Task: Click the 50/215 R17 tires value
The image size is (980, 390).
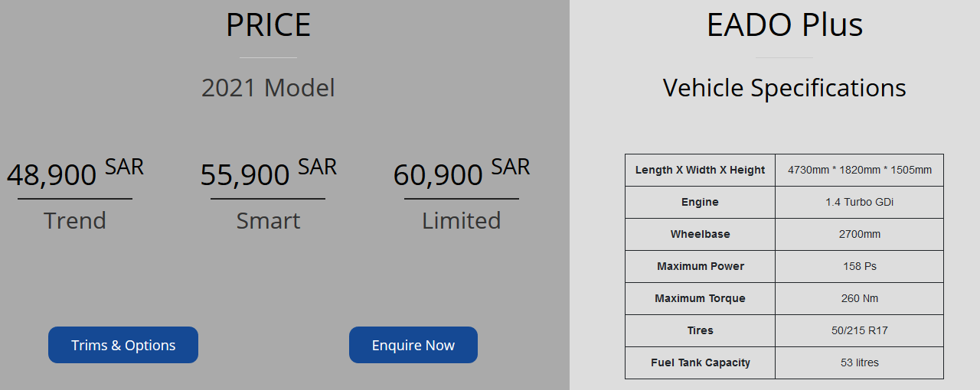Action: (x=859, y=330)
